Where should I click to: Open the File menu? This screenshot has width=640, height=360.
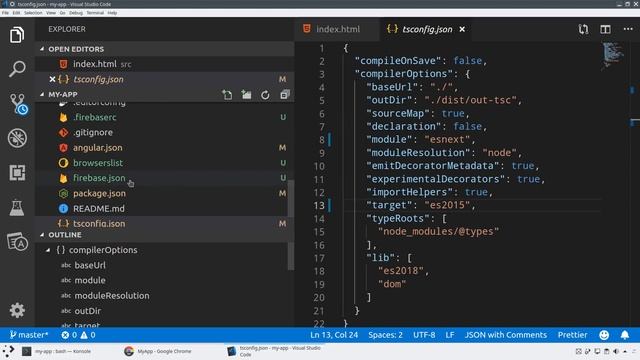point(5,13)
